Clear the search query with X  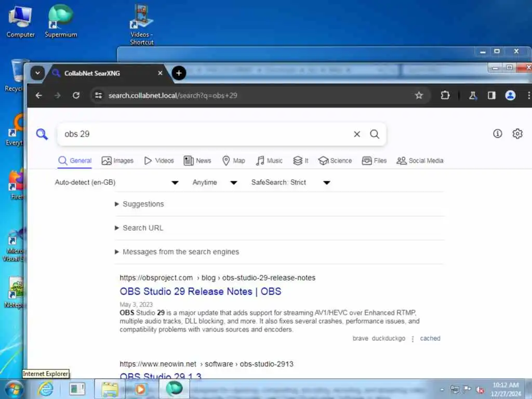[x=357, y=134]
